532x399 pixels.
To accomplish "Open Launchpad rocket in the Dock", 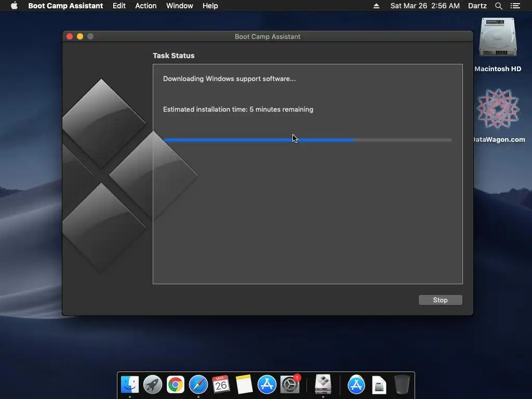I will coord(152,385).
